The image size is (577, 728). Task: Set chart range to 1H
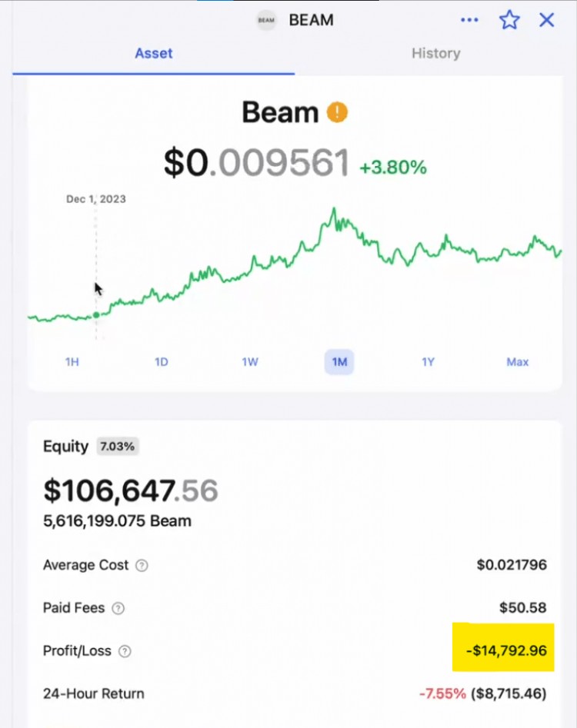pyautogui.click(x=72, y=361)
